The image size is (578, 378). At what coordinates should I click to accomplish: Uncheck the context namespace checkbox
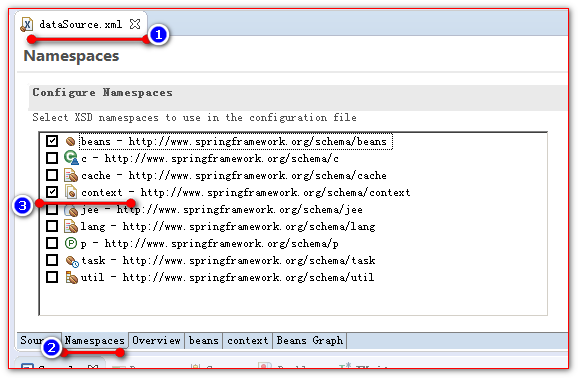(x=52, y=192)
